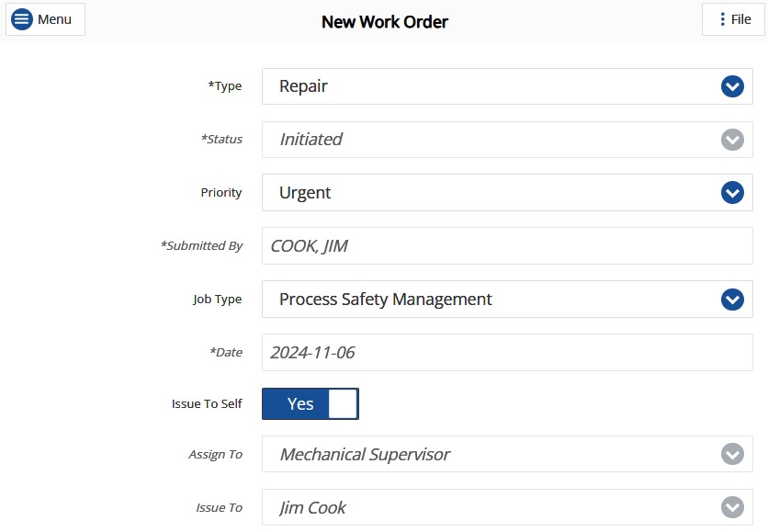Click the three-dot File icon
This screenshot has height=532, width=768.
pos(722,19)
